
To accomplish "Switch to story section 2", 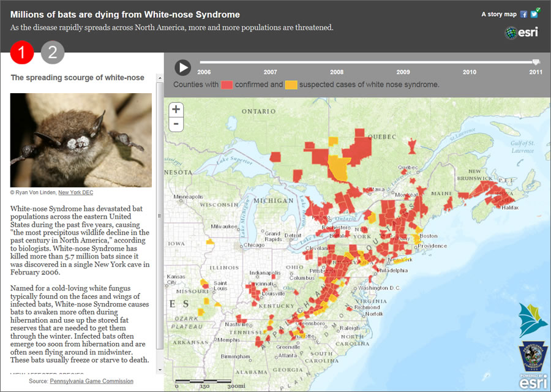I will click(53, 53).
